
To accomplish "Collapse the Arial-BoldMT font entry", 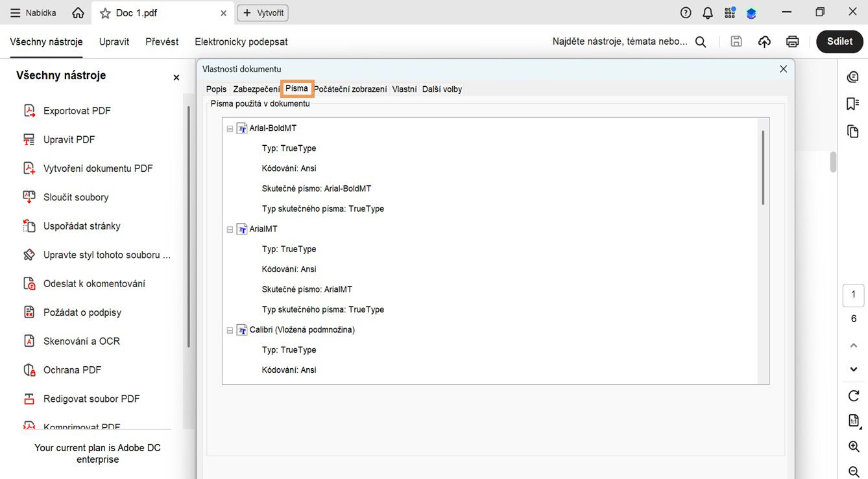I will (230, 129).
